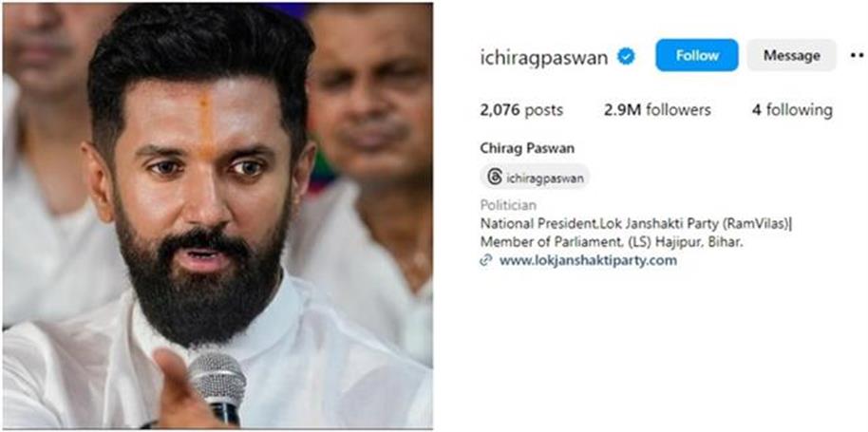This screenshot has width=868, height=432.
Task: Open the profile photo
Action: coord(217,216)
